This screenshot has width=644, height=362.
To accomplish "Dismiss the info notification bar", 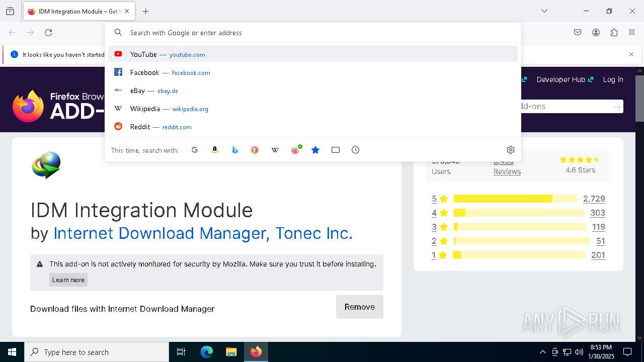I will tap(631, 54).
